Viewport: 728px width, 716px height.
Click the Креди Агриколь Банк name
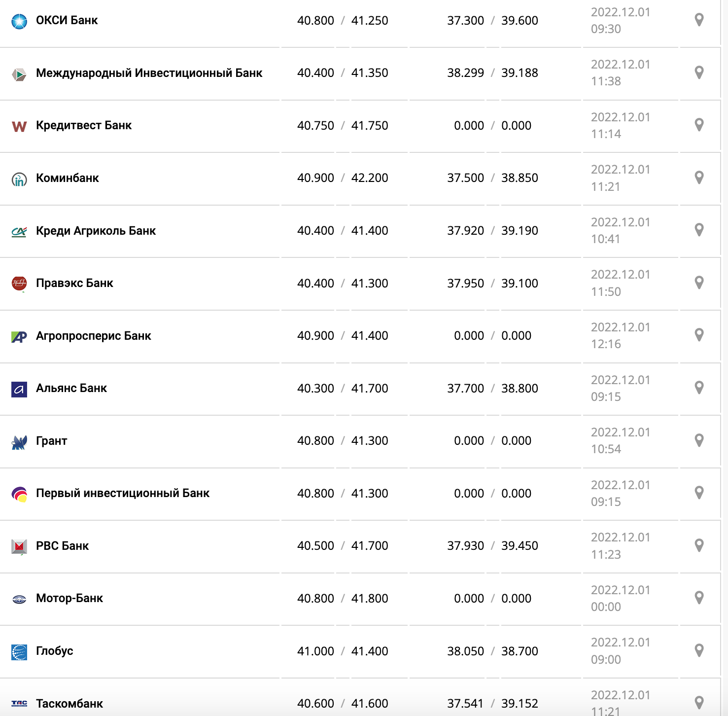click(x=96, y=231)
